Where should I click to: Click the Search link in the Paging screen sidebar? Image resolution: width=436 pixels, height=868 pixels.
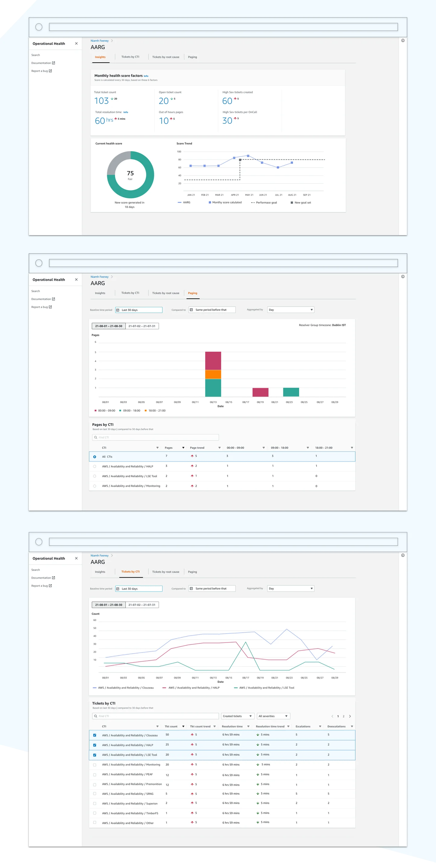pyautogui.click(x=35, y=291)
